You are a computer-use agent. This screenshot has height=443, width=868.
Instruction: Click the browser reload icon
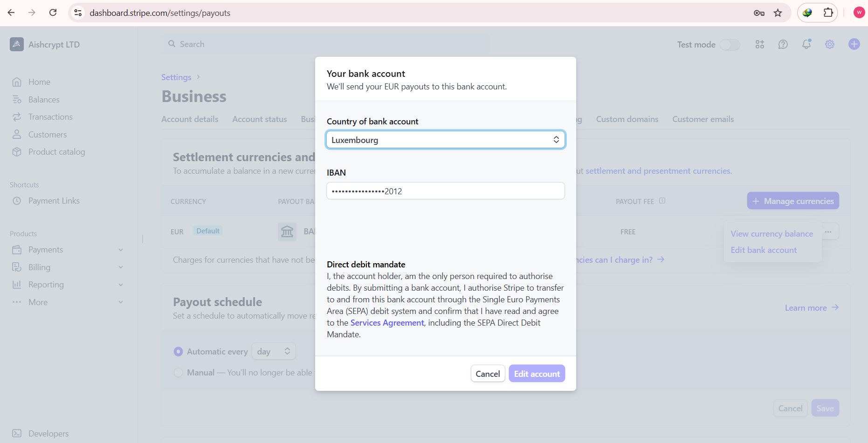pos(53,13)
